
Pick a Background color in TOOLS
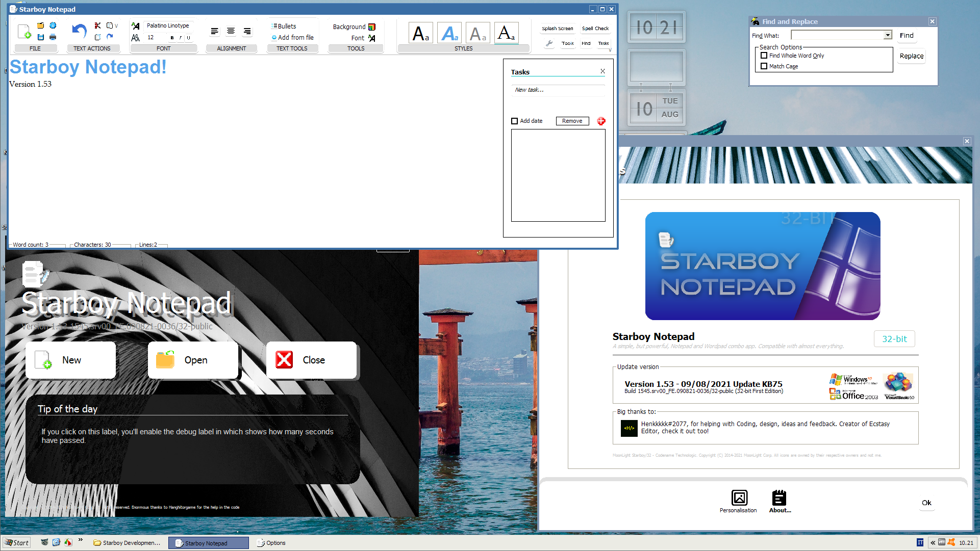(372, 27)
